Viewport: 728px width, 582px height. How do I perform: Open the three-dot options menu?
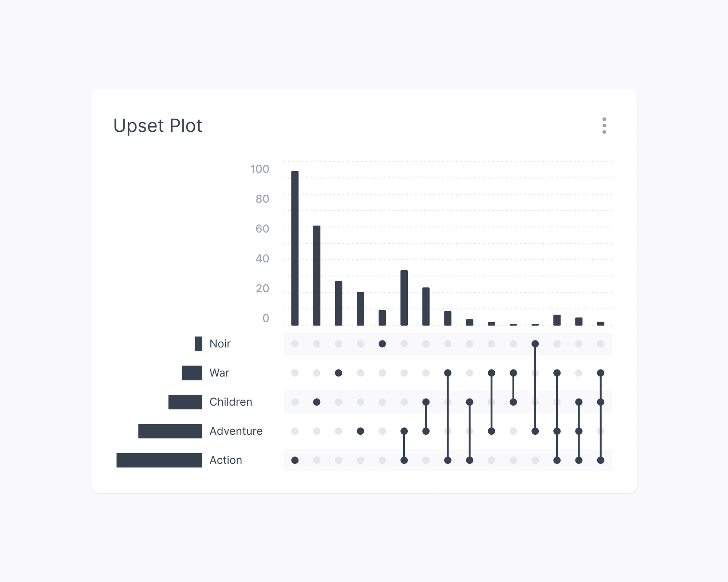604,126
